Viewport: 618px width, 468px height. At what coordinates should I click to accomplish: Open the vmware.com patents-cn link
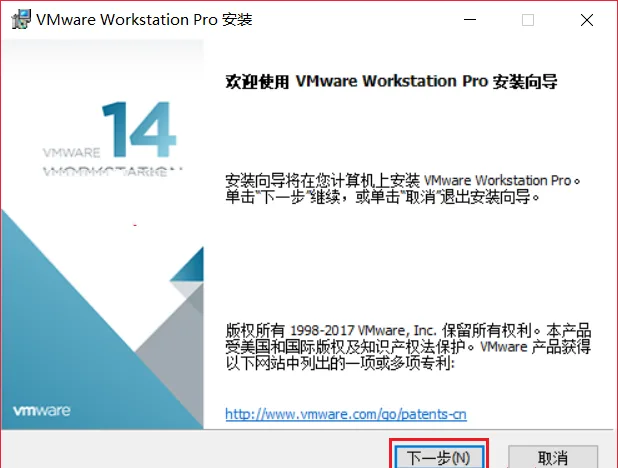346,414
